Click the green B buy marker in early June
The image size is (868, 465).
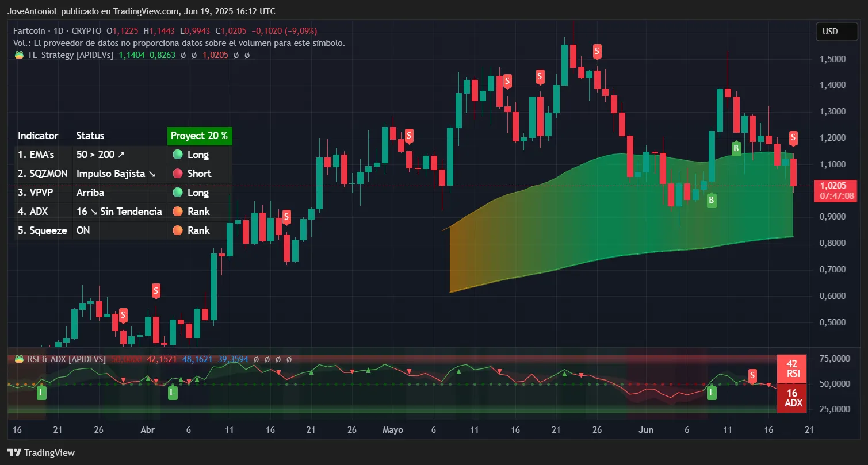(x=712, y=201)
